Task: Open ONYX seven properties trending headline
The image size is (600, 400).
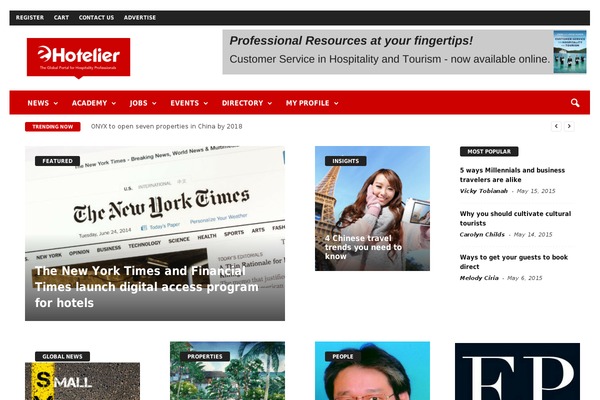Action: click(166, 126)
